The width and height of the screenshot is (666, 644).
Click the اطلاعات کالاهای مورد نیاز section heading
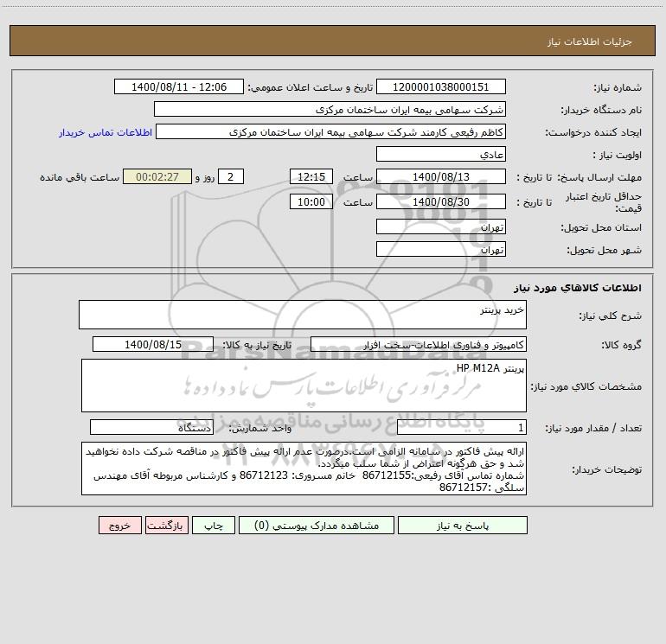pyautogui.click(x=578, y=287)
